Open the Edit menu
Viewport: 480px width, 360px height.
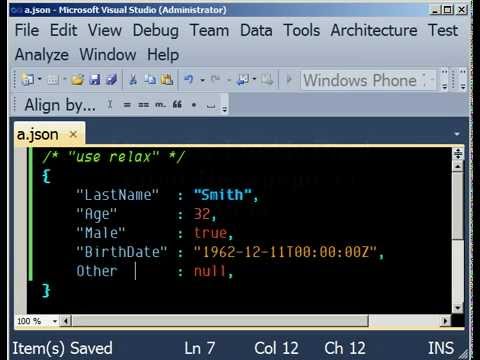[63, 31]
